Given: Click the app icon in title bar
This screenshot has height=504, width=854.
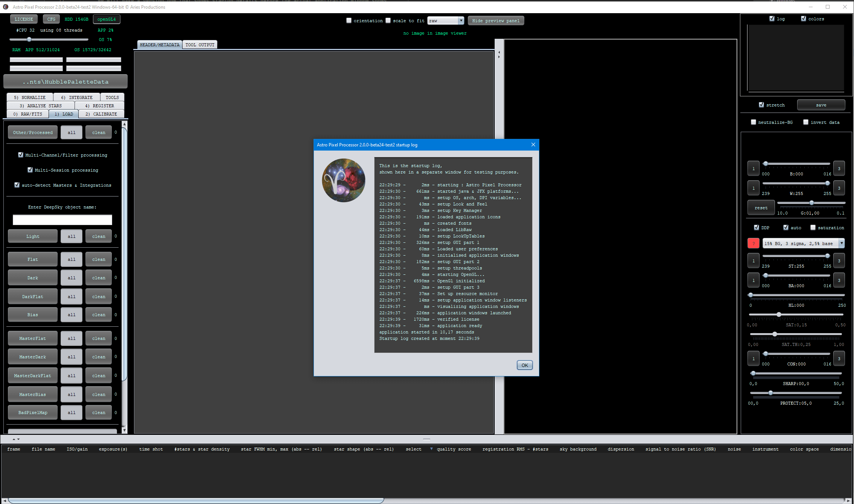Looking at the screenshot, I should [x=6, y=7].
